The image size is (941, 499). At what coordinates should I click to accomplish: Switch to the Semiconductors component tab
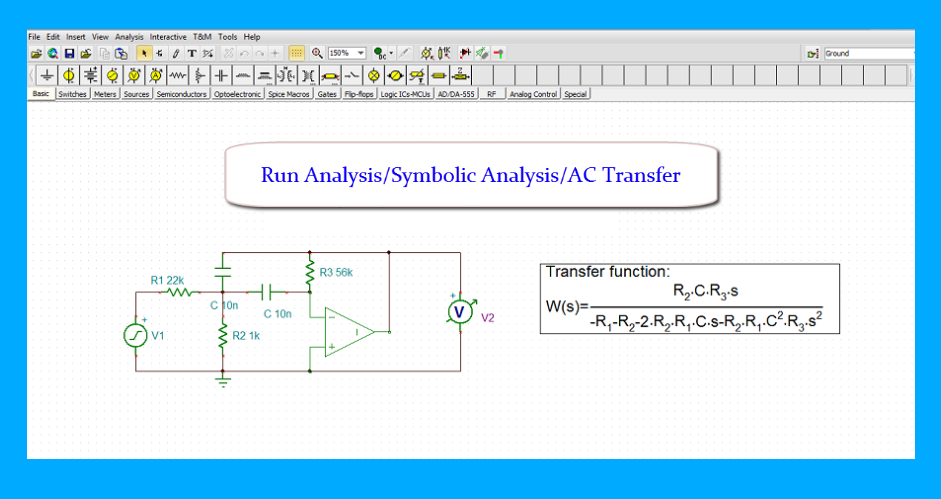pyautogui.click(x=181, y=94)
